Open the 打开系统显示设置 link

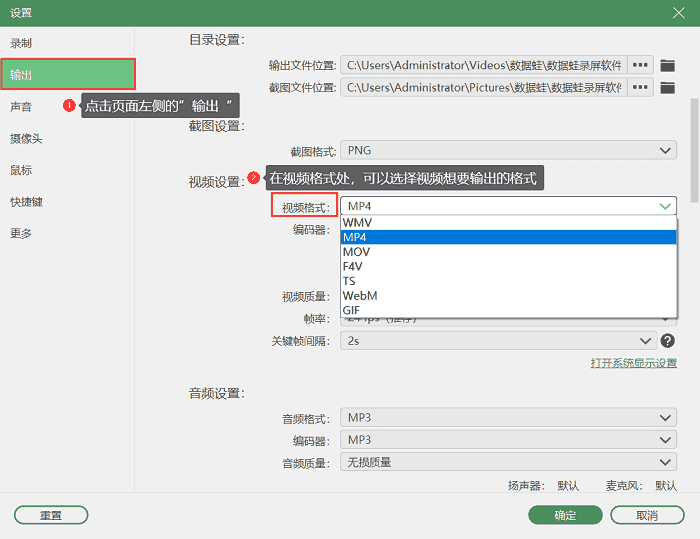[633, 363]
